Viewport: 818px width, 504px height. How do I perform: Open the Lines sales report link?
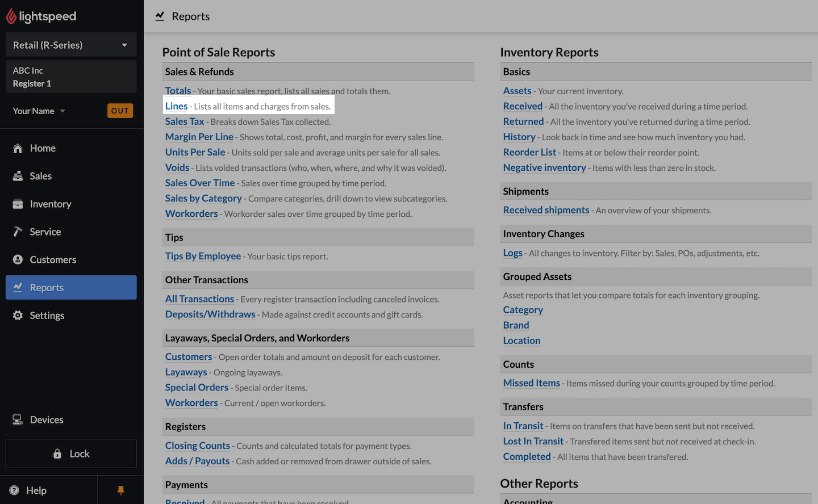pos(176,106)
